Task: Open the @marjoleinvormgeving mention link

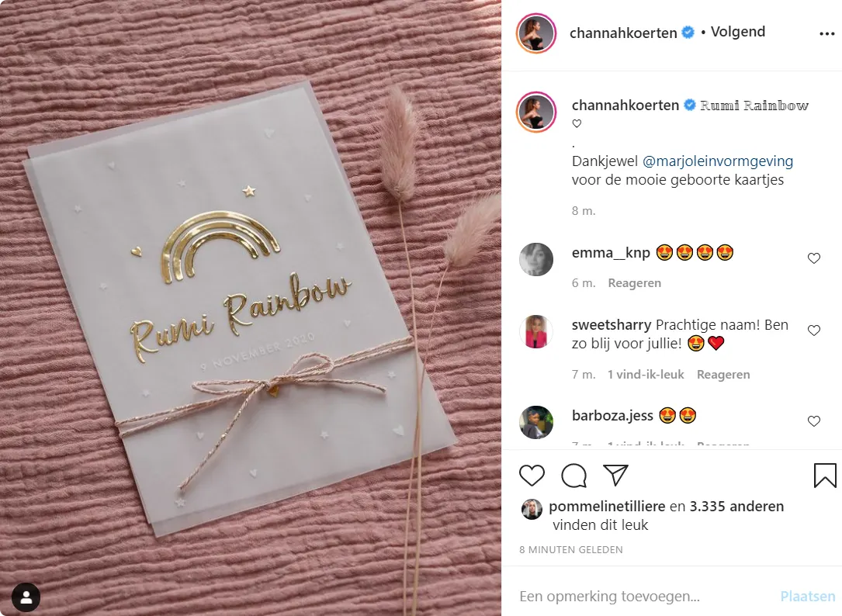Action: [717, 161]
